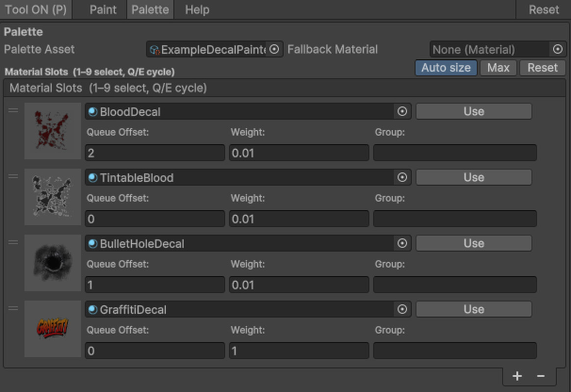The height and width of the screenshot is (392, 571).
Task: Toggle the Tool ON (P) button
Action: point(36,10)
